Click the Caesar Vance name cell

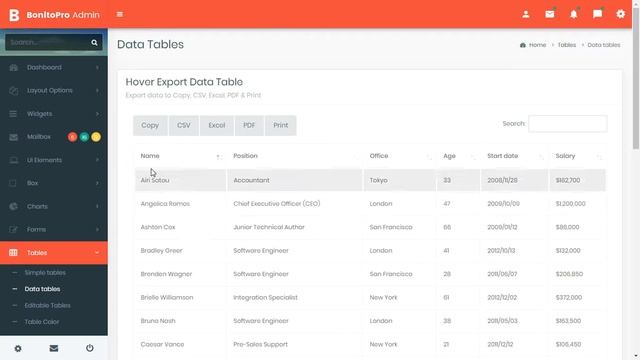click(x=180, y=344)
